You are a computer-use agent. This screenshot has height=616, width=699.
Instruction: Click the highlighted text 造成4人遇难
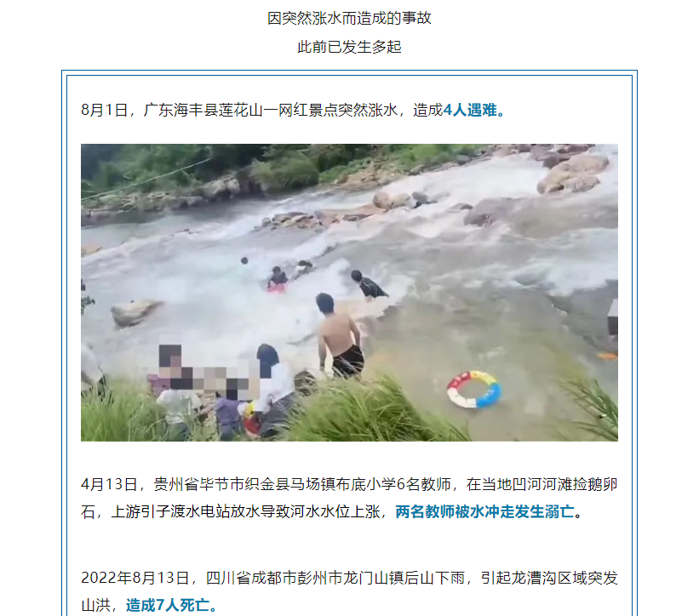(x=459, y=110)
